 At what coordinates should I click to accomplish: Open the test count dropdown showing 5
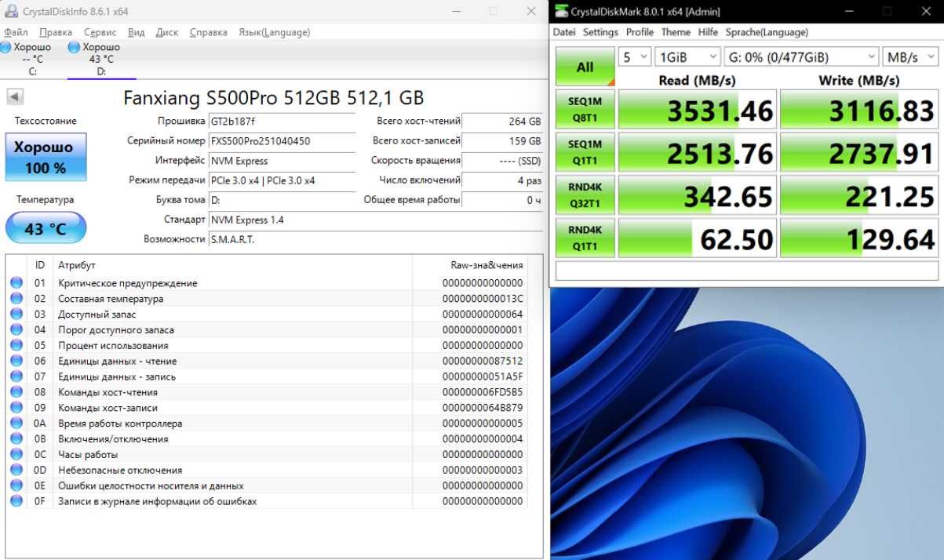point(635,56)
